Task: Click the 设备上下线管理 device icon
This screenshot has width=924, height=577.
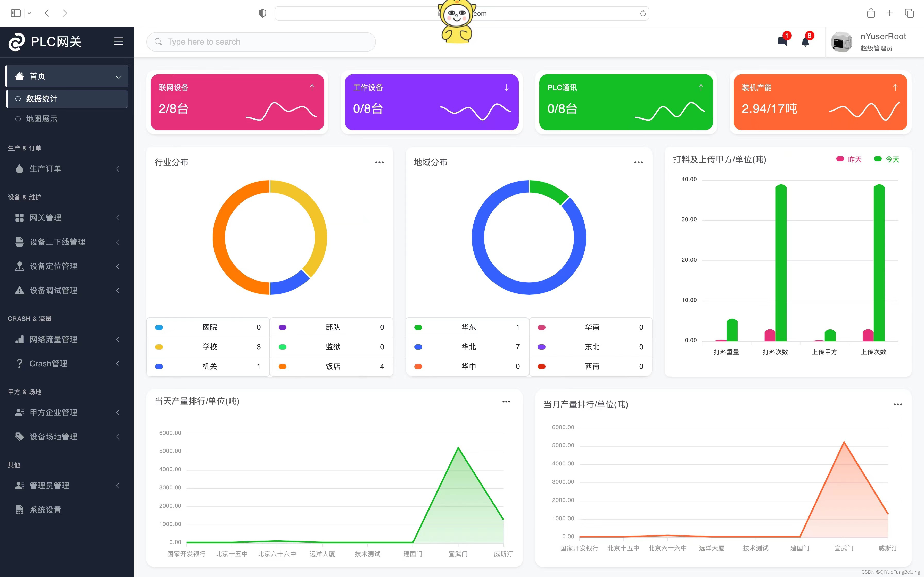Action: [18, 241]
